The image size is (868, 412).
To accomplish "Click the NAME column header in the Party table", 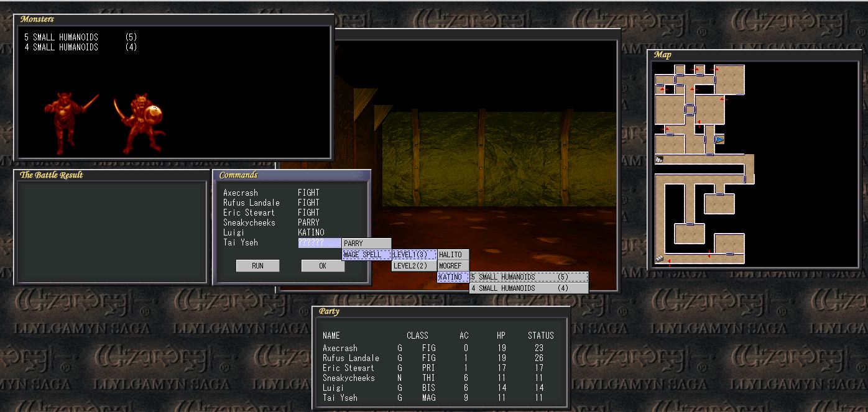I will click(x=331, y=335).
